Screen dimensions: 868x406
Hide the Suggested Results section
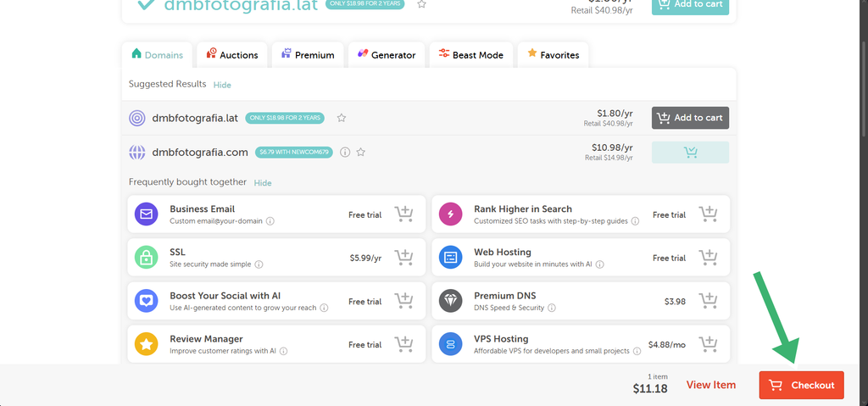pyautogui.click(x=222, y=85)
